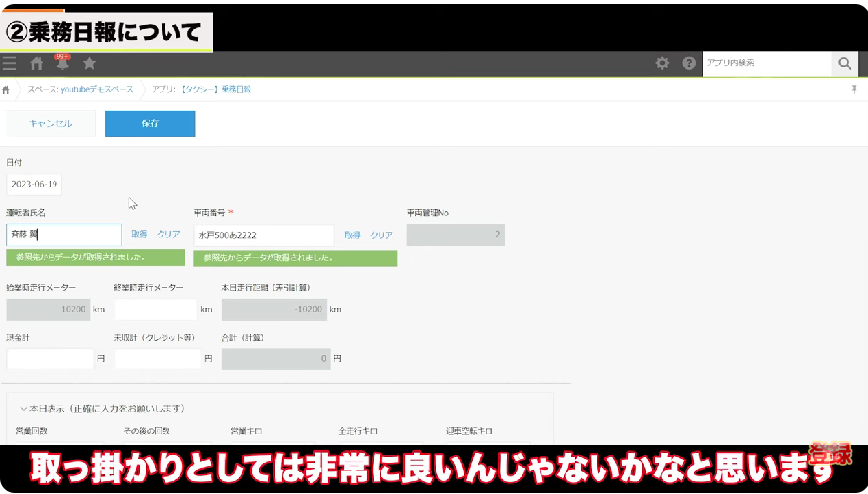Open the hamburger menu in the header
Viewport: 868px width, 494px height.
10,64
